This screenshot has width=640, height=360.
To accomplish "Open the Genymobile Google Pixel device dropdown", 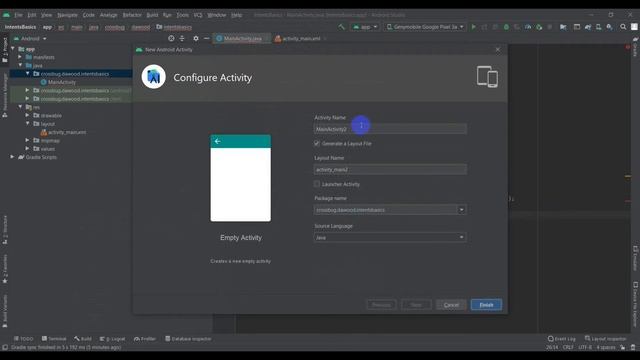I will click(x=425, y=27).
